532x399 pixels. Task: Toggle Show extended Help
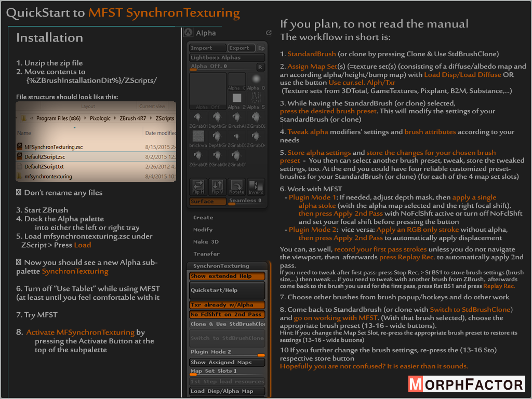coord(228,276)
